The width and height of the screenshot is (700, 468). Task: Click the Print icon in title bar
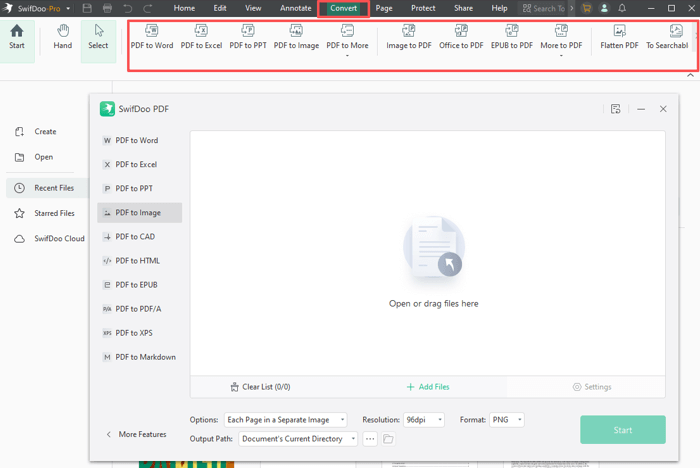[x=107, y=8]
